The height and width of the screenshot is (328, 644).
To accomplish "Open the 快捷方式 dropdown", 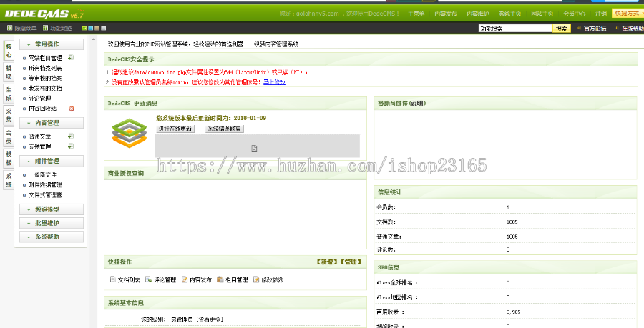I will click(x=628, y=14).
